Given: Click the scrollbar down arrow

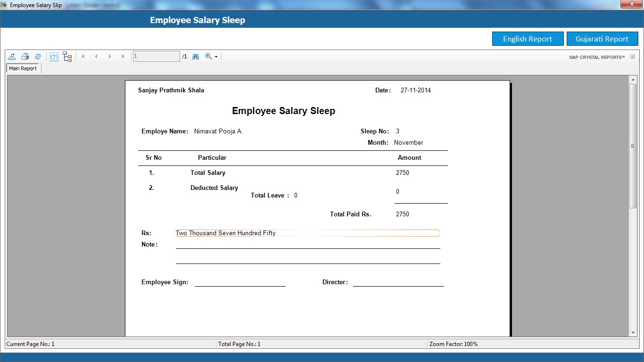Looking at the screenshot, I should coord(633,333).
